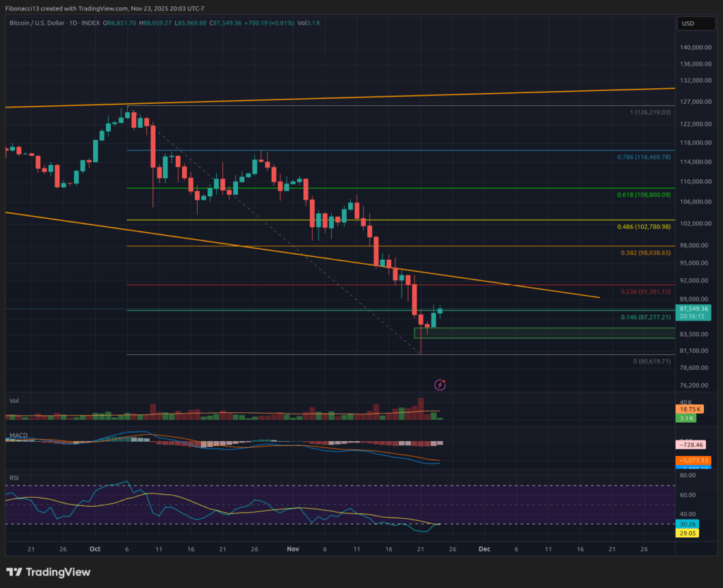Click the candle countdown timer 20:56:15

click(693, 316)
